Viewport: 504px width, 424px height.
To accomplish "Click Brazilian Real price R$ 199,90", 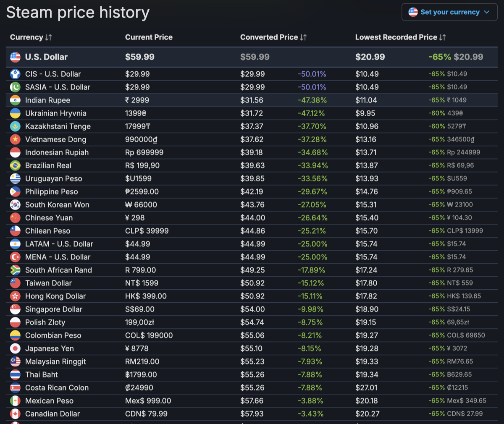I will coord(142,165).
